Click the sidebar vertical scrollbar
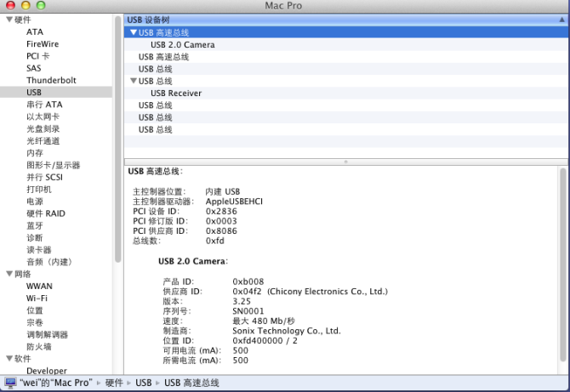Viewport: 570px width, 392px height. pos(117,138)
